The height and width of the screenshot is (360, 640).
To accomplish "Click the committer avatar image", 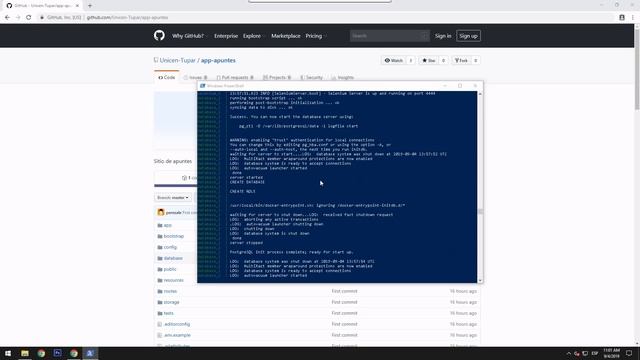I will [x=160, y=212].
